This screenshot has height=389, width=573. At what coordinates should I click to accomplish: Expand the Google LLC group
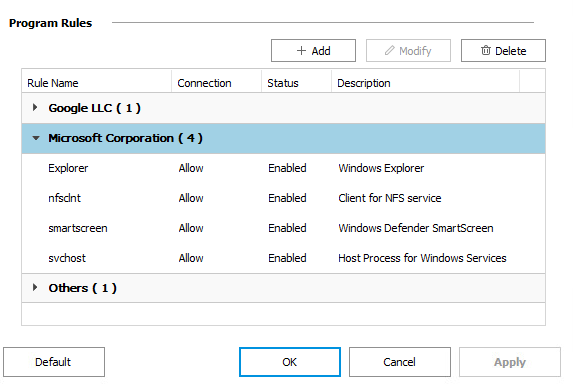point(35,107)
